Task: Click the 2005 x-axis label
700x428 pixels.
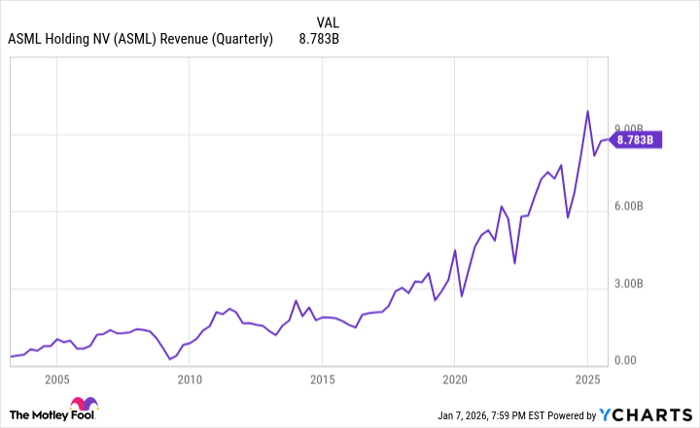Action: [x=57, y=380]
